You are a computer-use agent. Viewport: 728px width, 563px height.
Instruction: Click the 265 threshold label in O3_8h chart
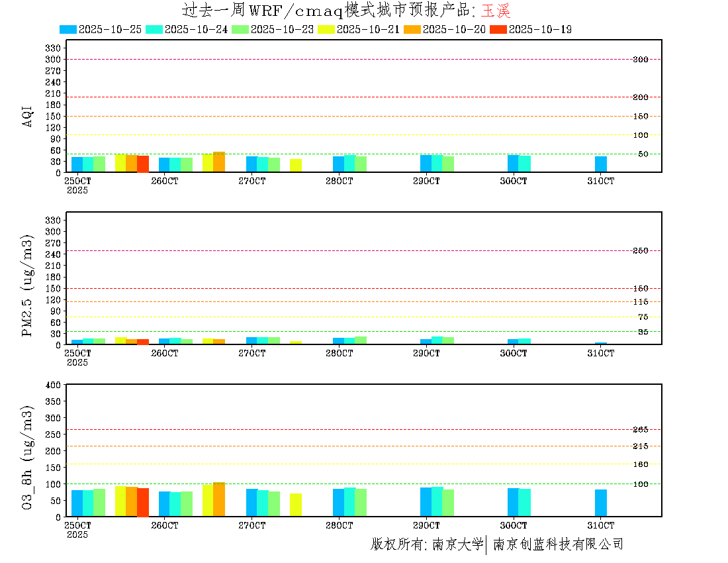[x=640, y=430]
